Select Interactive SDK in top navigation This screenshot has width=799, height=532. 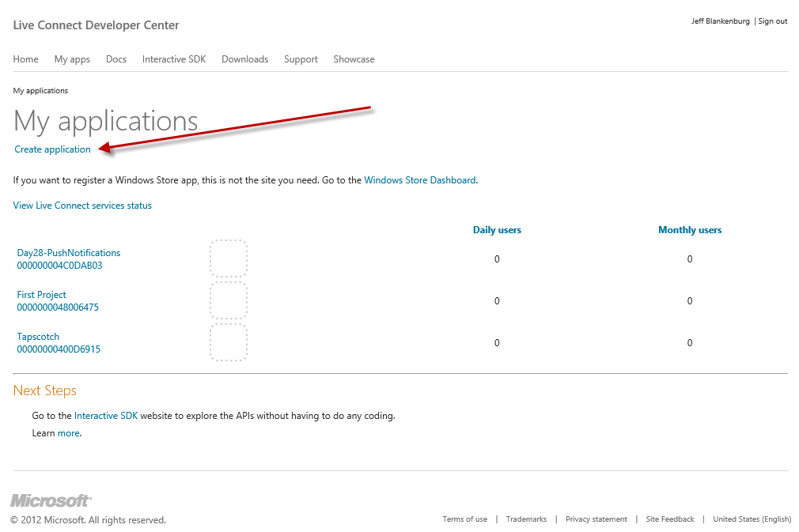pyautogui.click(x=174, y=59)
